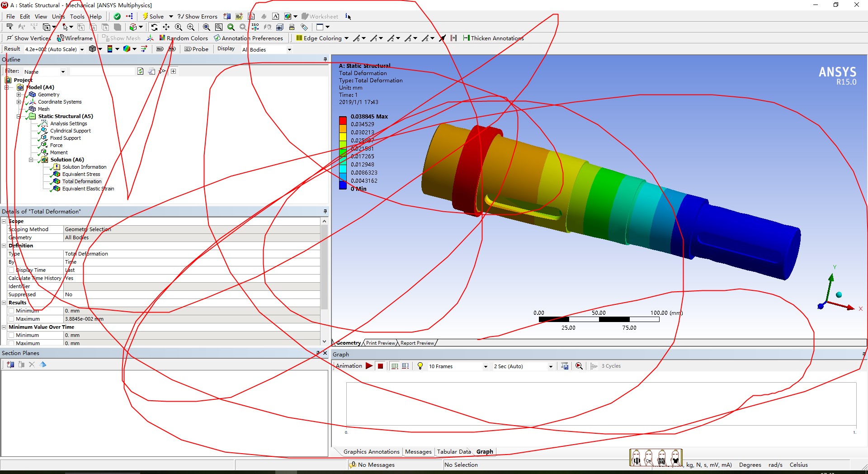Click the Show Errors button
The image size is (868, 474).
point(198,16)
